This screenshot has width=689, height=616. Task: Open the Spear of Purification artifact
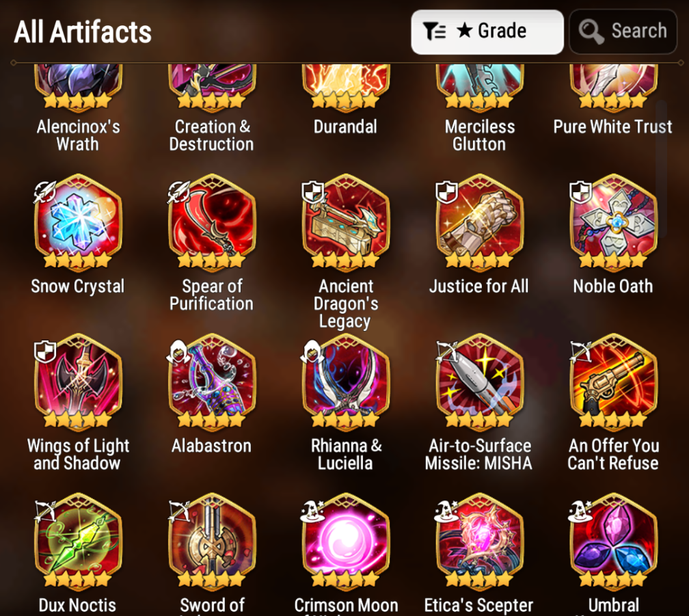(212, 221)
